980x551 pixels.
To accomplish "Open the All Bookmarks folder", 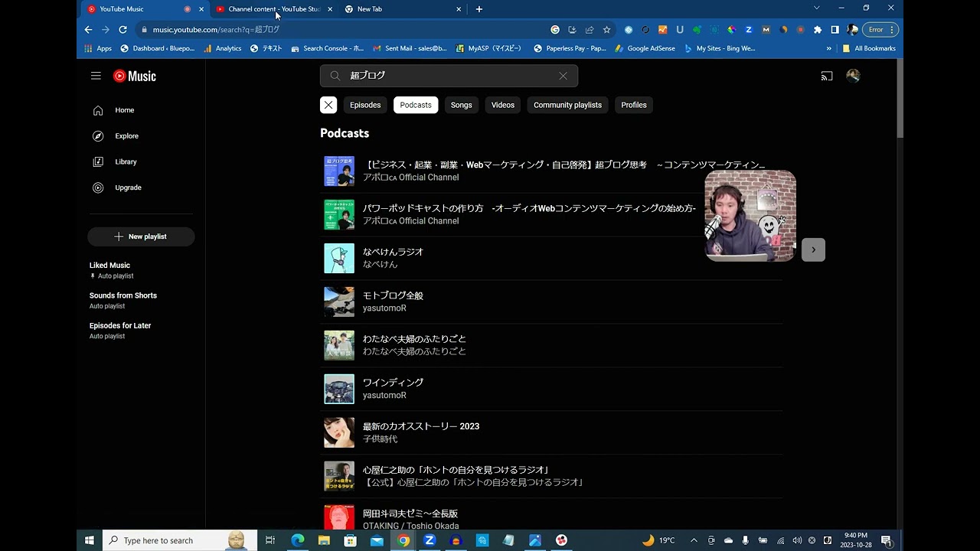I will 869,48.
